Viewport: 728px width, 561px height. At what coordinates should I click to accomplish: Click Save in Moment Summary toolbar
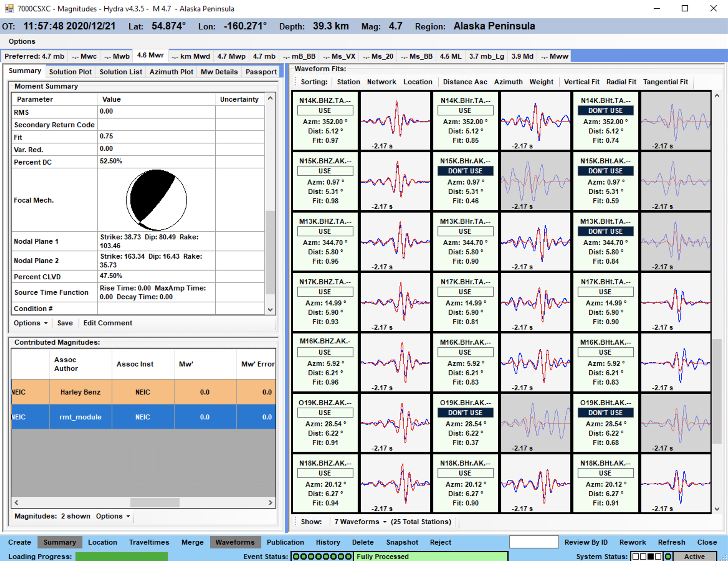coord(65,323)
